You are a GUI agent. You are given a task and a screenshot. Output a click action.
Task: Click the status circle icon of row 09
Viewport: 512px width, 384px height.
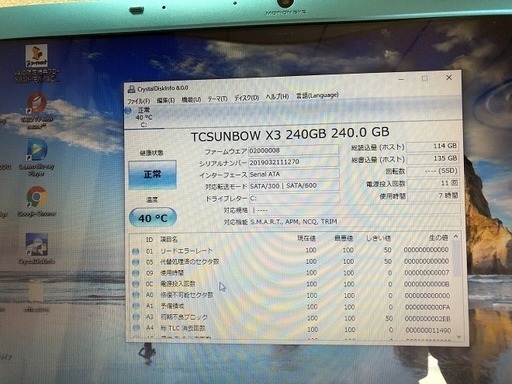click(135, 273)
